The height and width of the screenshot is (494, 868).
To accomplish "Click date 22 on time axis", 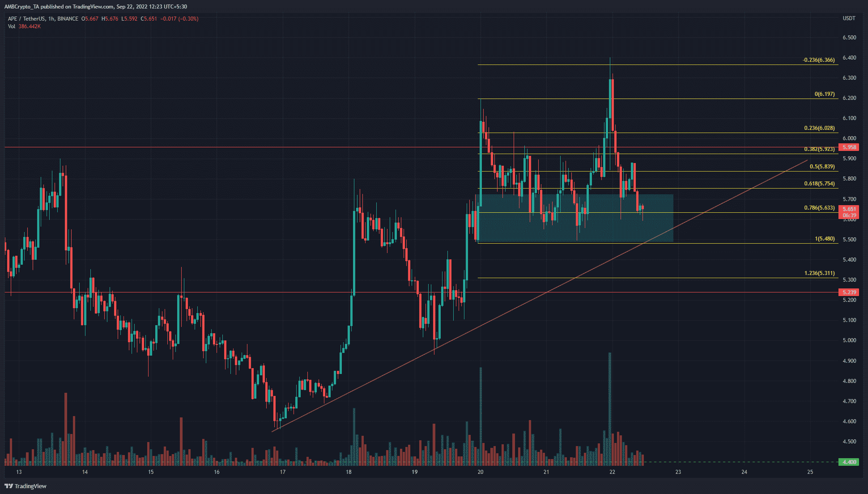I will [x=613, y=472].
